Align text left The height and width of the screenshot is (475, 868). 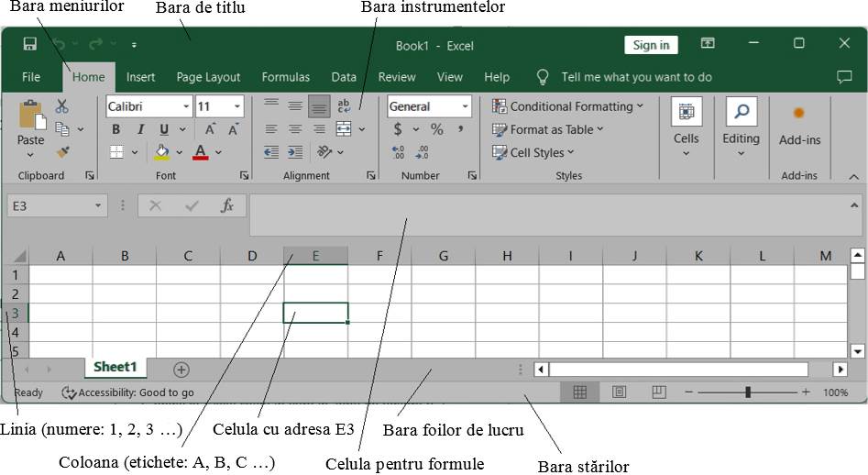[271, 129]
